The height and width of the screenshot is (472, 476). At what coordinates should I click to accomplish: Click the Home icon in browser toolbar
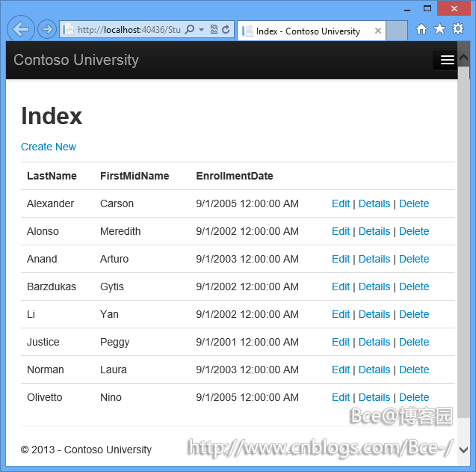pos(421,29)
